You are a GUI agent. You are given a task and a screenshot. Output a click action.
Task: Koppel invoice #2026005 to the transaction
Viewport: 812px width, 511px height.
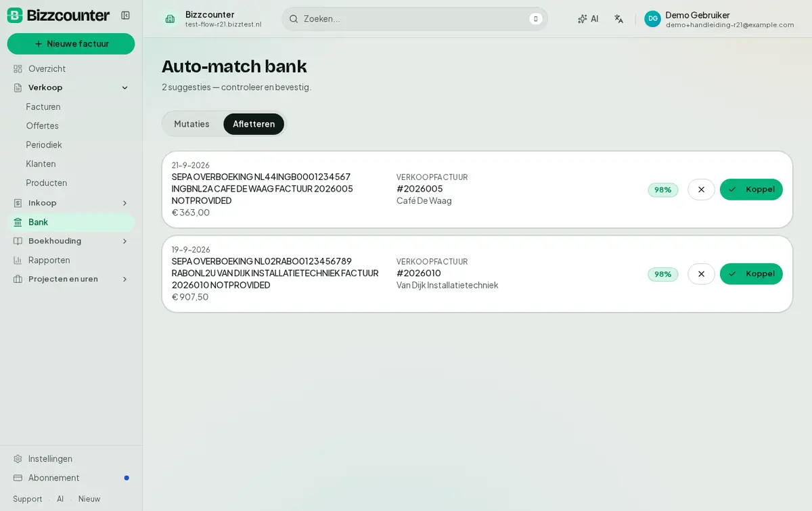[x=751, y=190]
